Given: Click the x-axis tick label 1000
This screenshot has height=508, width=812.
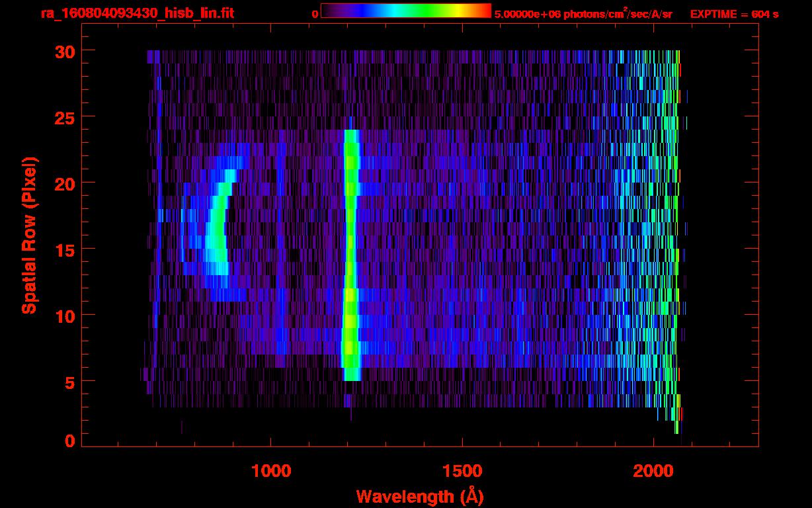Looking at the screenshot, I should [x=271, y=471].
